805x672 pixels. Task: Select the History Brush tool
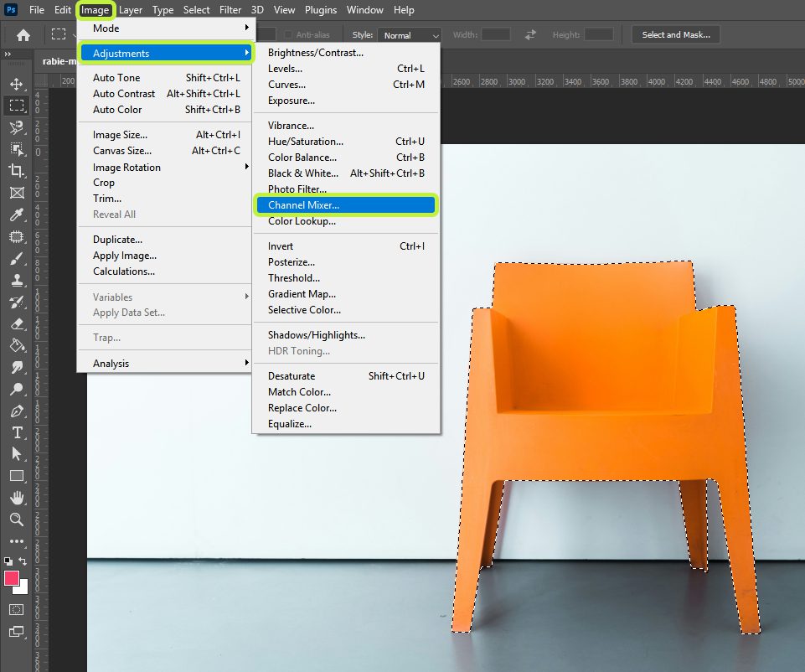tap(17, 302)
